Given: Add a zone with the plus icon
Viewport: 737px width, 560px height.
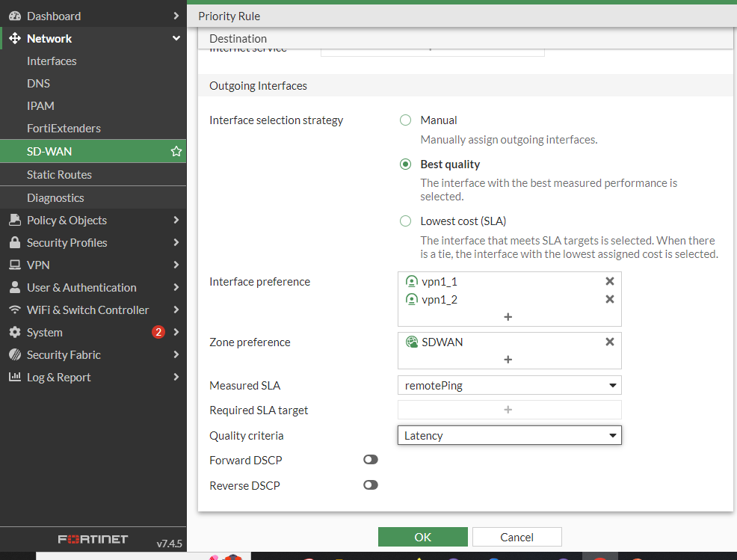Looking at the screenshot, I should tap(508, 360).
